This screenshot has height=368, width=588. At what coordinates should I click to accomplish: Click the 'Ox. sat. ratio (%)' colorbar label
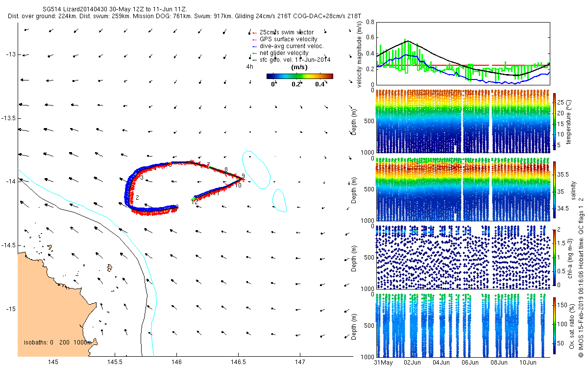click(572, 326)
